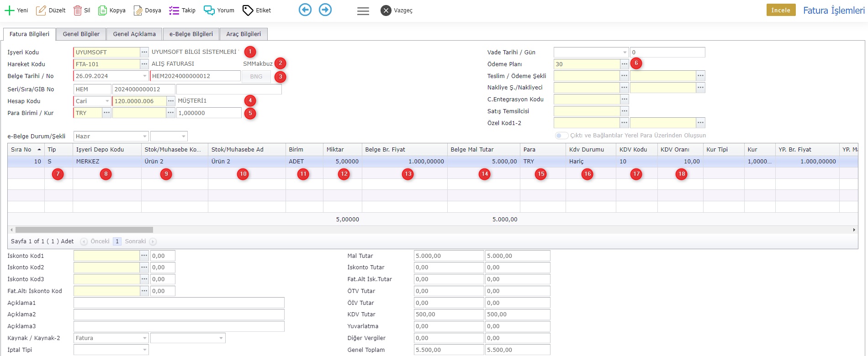This screenshot has height=356, width=868.
Task: Open the Yorum comment icon
Action: coord(209,10)
